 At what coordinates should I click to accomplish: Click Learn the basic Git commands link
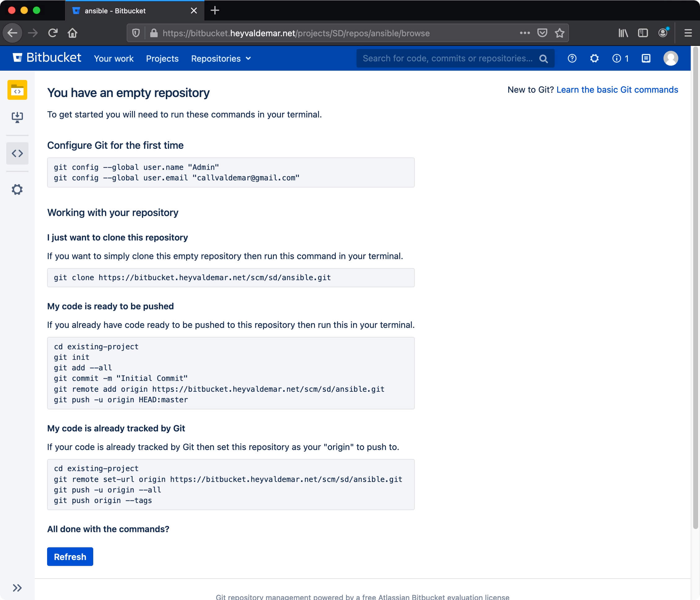(617, 90)
